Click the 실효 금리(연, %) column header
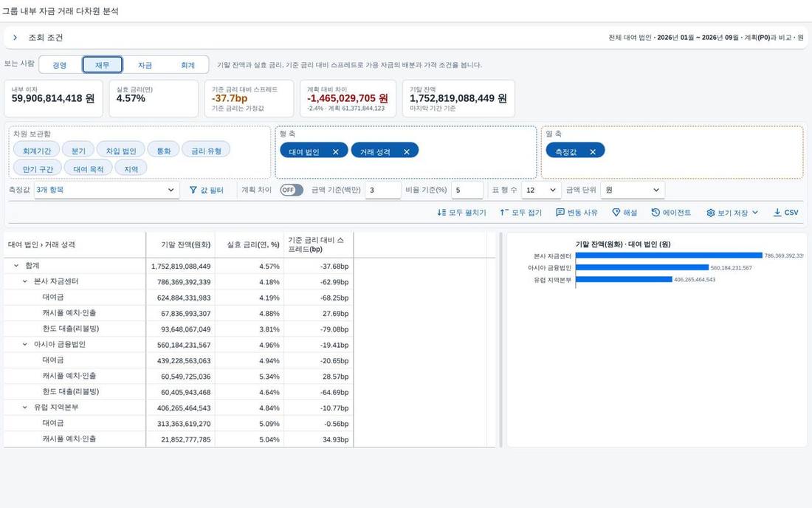 (250, 244)
